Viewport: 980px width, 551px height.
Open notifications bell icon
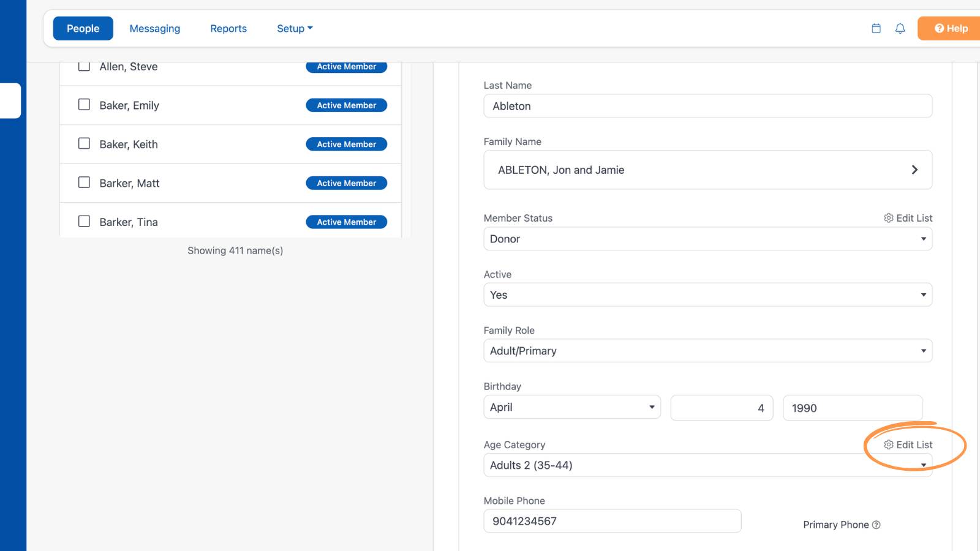click(x=900, y=28)
